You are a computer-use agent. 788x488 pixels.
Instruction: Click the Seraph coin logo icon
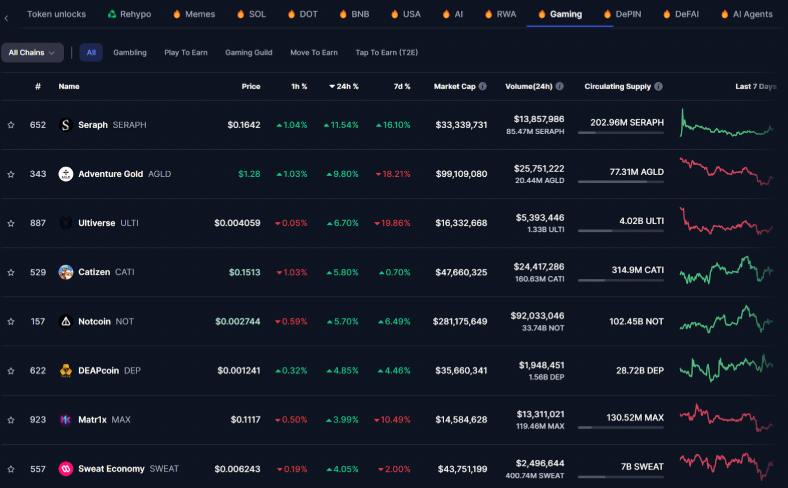[65, 125]
